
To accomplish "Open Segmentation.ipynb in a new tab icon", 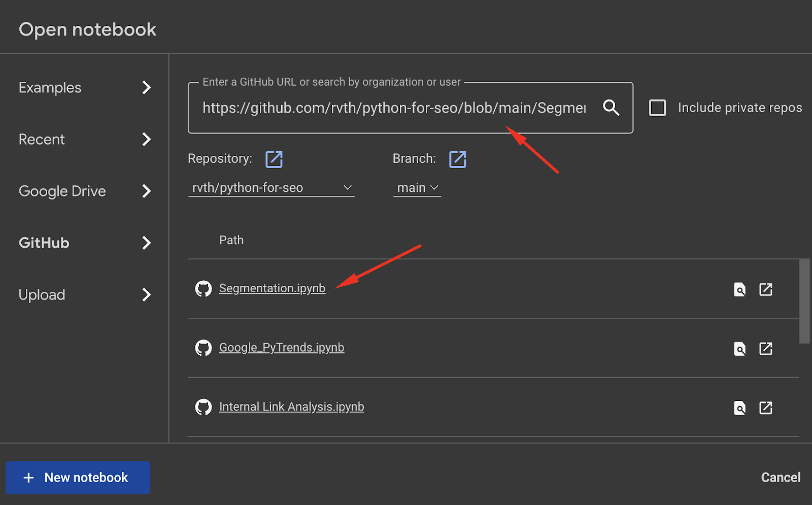I will [766, 289].
